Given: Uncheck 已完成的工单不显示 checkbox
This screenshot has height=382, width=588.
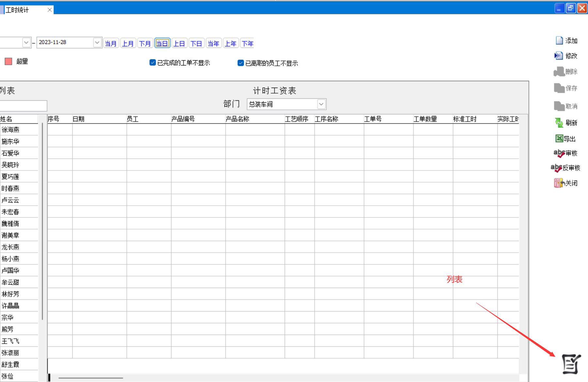Looking at the screenshot, I should (152, 63).
